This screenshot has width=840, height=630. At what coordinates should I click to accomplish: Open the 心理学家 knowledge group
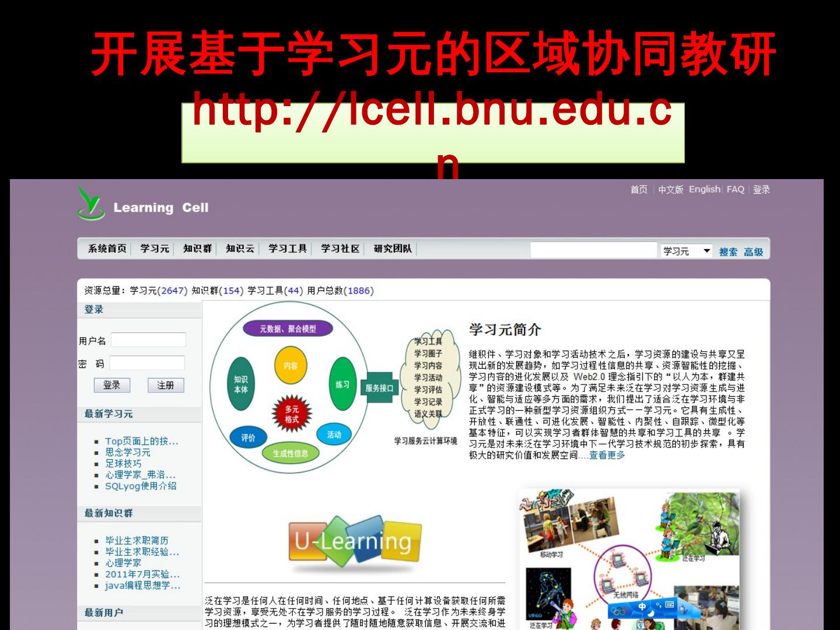pyautogui.click(x=123, y=563)
